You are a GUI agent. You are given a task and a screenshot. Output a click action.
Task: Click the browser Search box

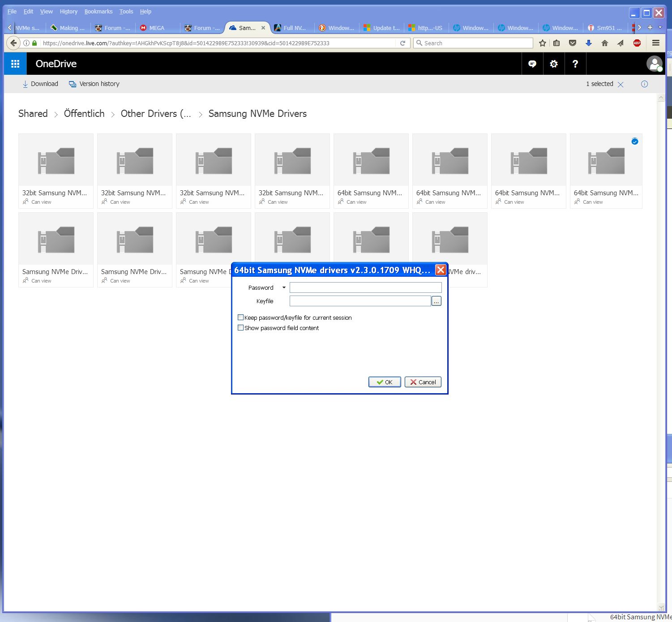[473, 43]
